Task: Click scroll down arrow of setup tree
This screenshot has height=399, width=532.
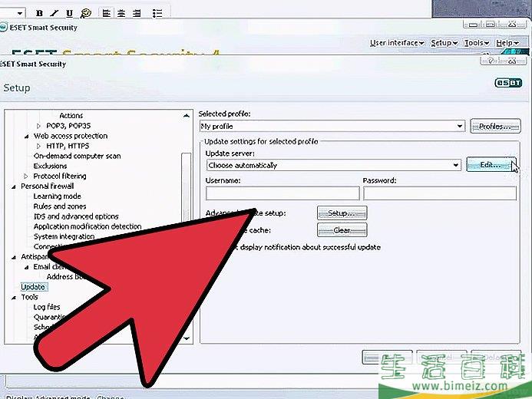Action: pyautogui.click(x=187, y=338)
